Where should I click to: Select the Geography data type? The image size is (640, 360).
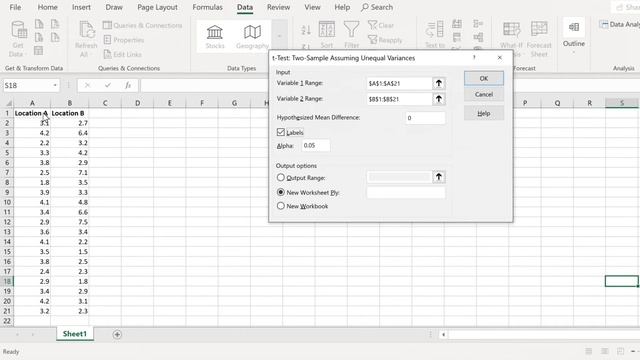[x=252, y=37]
